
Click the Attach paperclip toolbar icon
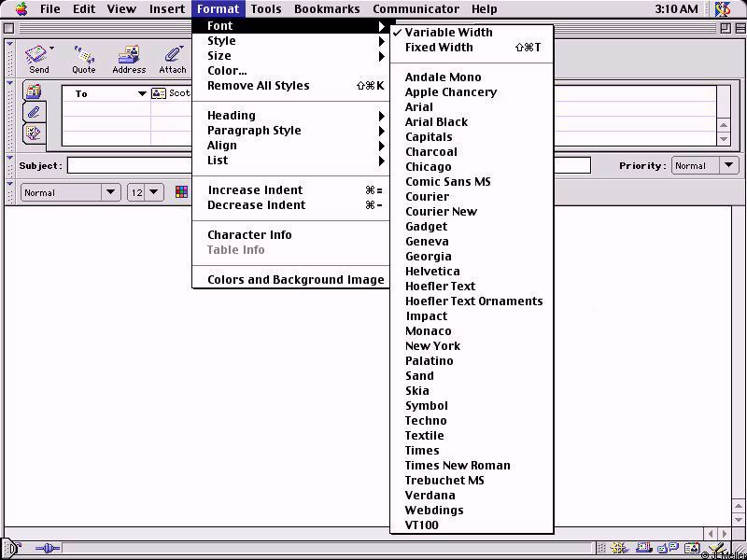[173, 55]
